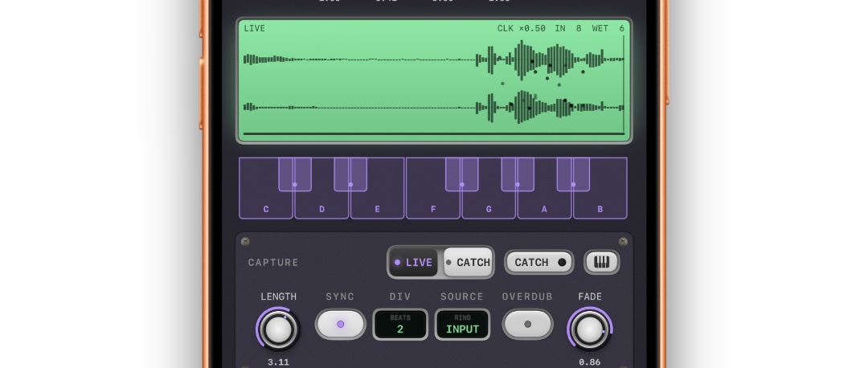Click the FADE knob
The height and width of the screenshot is (368, 868).
click(590, 329)
